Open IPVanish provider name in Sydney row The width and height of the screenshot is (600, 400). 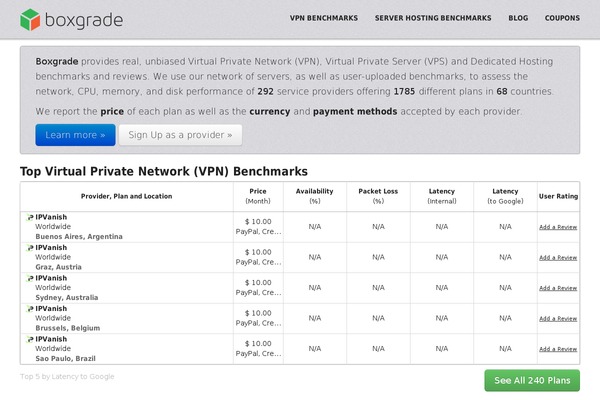[x=51, y=278]
